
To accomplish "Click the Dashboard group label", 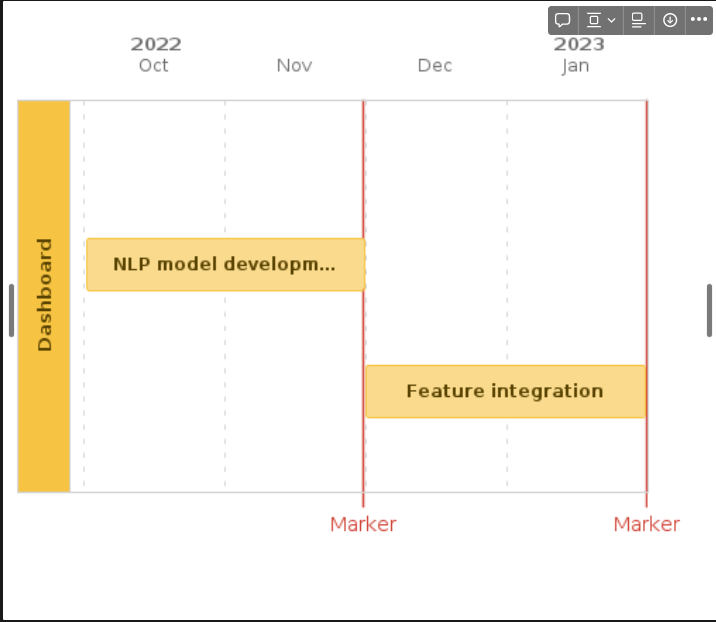I will pos(44,295).
